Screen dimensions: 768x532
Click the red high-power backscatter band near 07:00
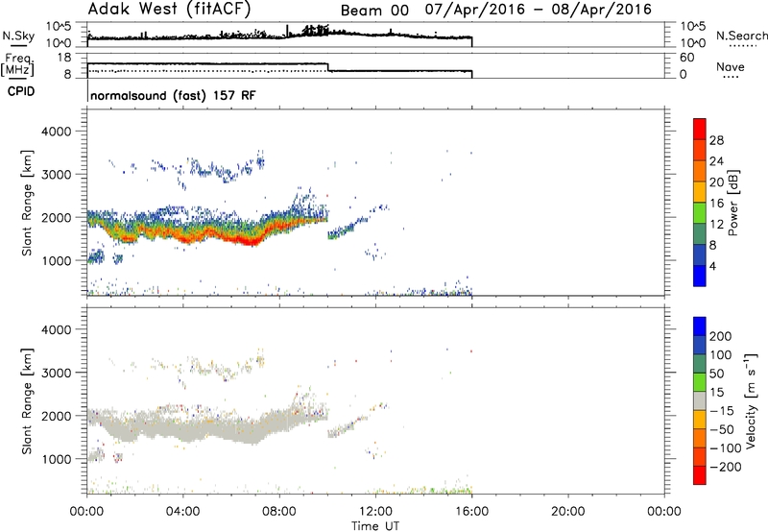250,239
